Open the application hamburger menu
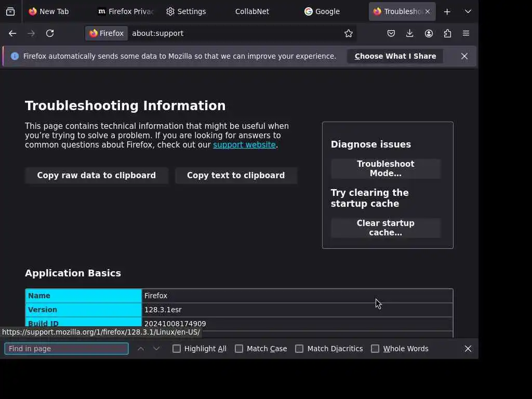 click(x=466, y=33)
